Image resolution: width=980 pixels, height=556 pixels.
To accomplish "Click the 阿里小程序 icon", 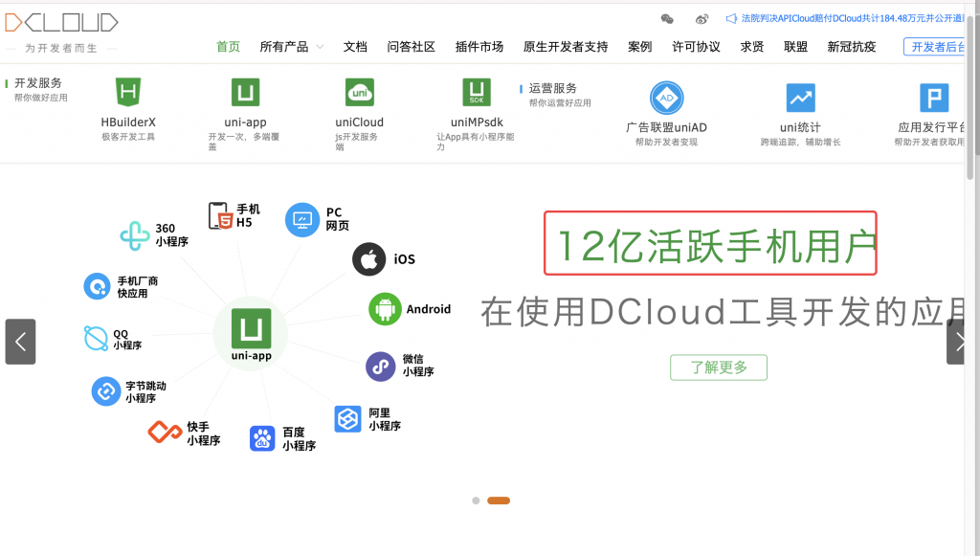I will pos(347,418).
